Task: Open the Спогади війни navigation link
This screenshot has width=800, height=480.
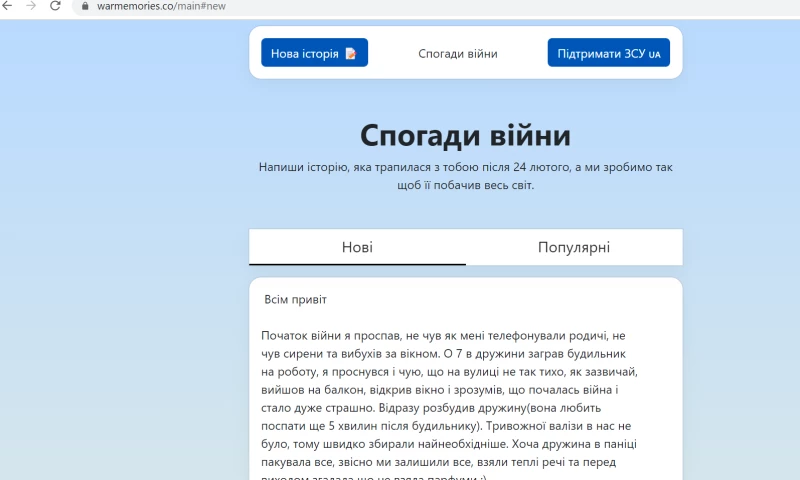Action: (x=457, y=53)
